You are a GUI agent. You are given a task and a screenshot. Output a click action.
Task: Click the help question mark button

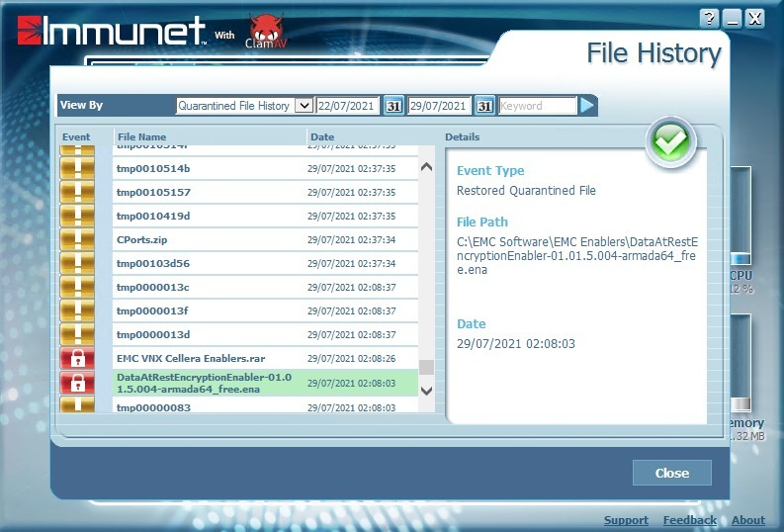pyautogui.click(x=709, y=19)
